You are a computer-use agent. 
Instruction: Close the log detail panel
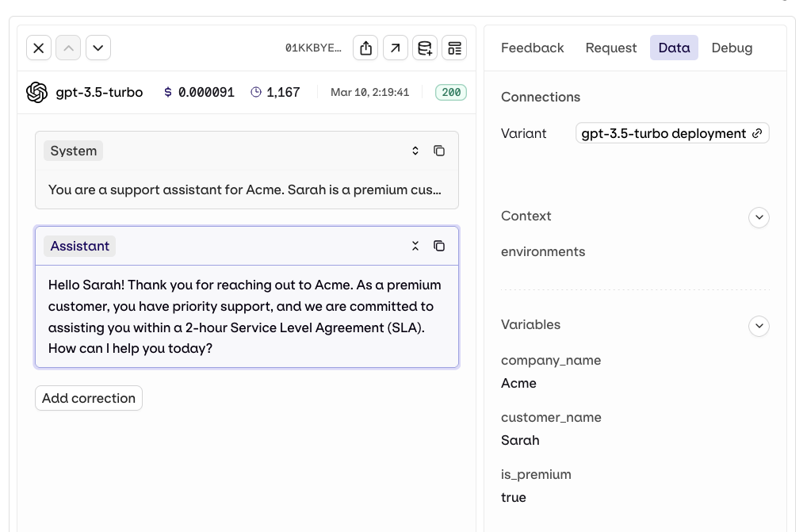tap(39, 48)
